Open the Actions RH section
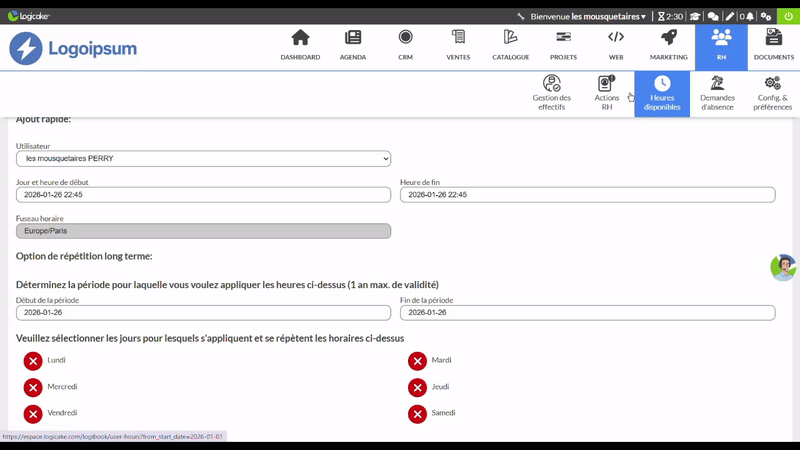This screenshot has height=450, width=800. pos(606,93)
